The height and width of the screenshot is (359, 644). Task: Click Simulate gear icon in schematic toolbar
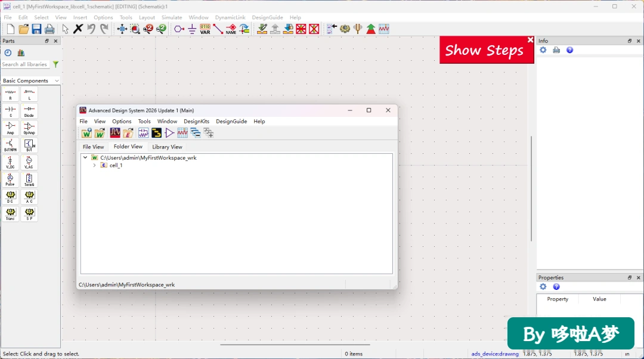click(x=345, y=29)
